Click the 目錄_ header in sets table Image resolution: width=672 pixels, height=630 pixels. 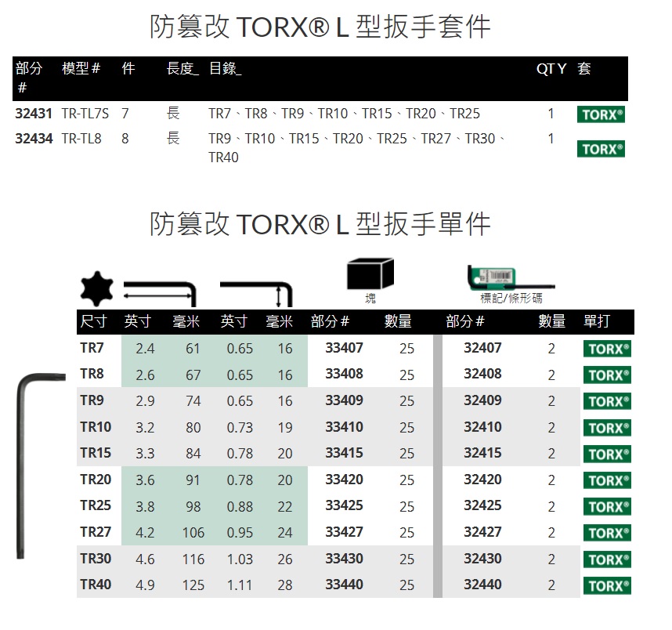pyautogui.click(x=225, y=69)
